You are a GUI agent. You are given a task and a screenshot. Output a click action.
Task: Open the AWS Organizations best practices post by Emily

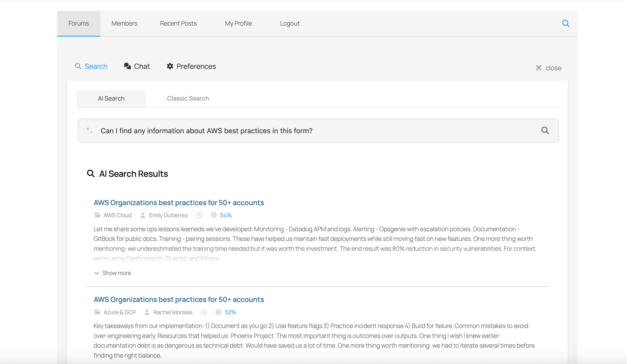click(179, 202)
